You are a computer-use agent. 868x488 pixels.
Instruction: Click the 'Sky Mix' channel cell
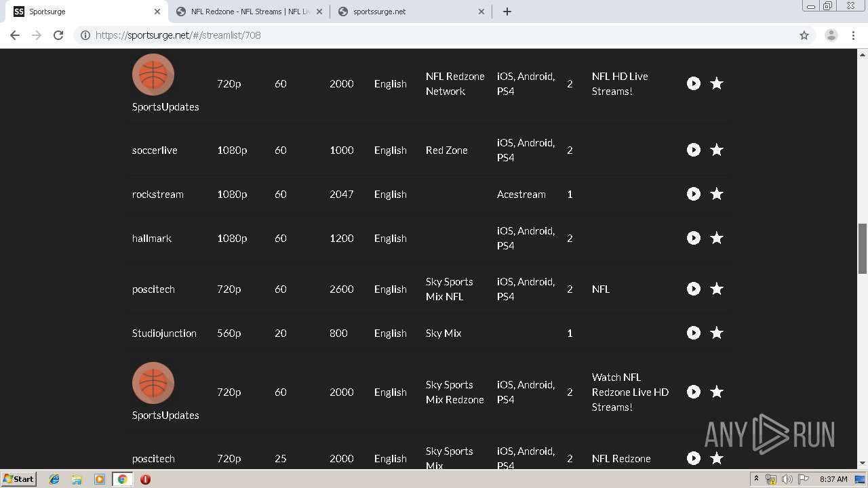pyautogui.click(x=443, y=333)
